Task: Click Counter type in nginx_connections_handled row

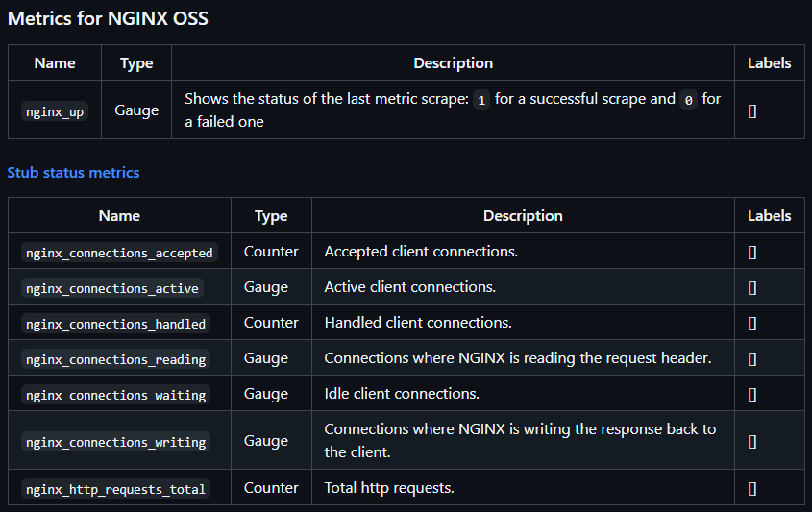Action: (x=271, y=323)
